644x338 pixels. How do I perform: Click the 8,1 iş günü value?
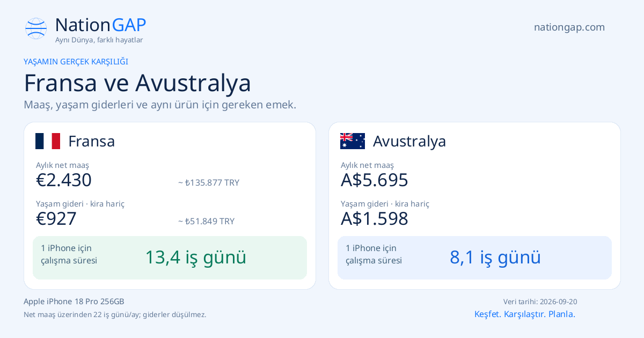point(495,258)
